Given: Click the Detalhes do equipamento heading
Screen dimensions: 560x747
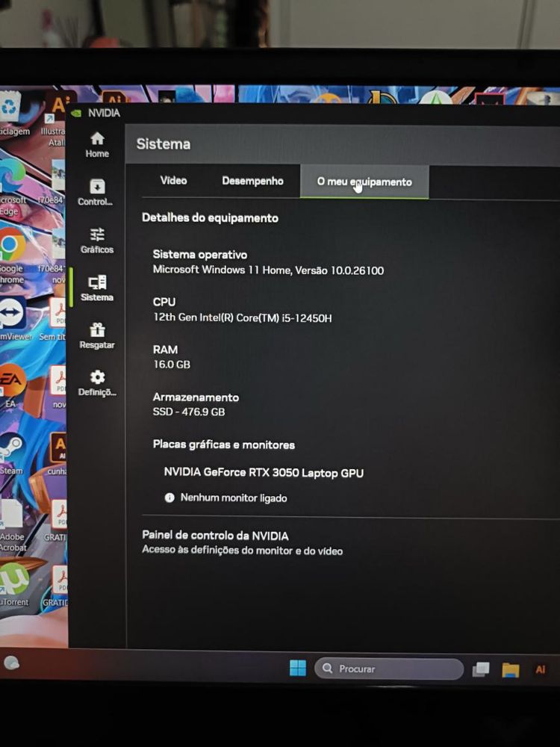Looking at the screenshot, I should point(210,217).
